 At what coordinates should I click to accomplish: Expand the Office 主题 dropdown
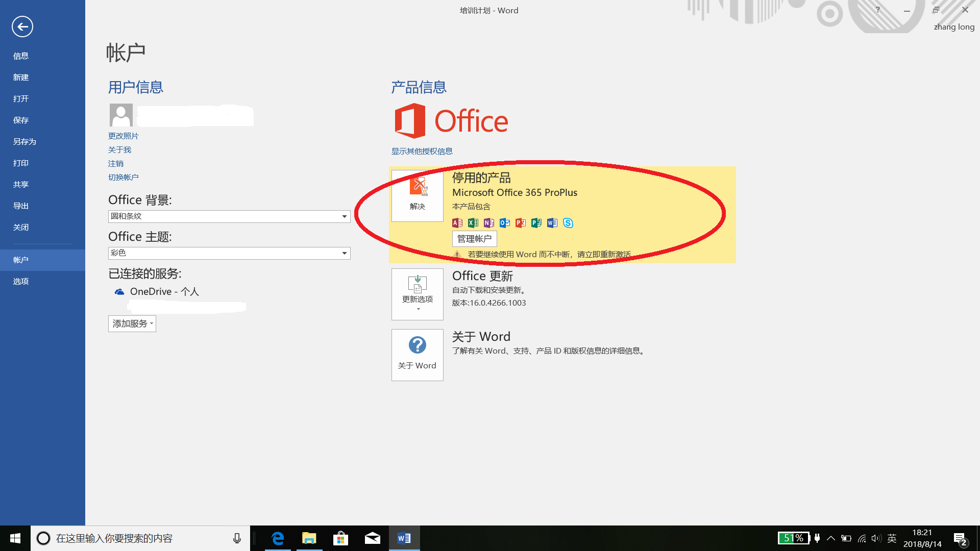(345, 253)
